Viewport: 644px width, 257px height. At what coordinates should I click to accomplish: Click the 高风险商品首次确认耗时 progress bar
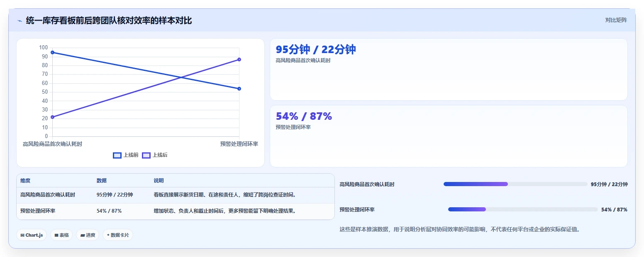click(515, 184)
